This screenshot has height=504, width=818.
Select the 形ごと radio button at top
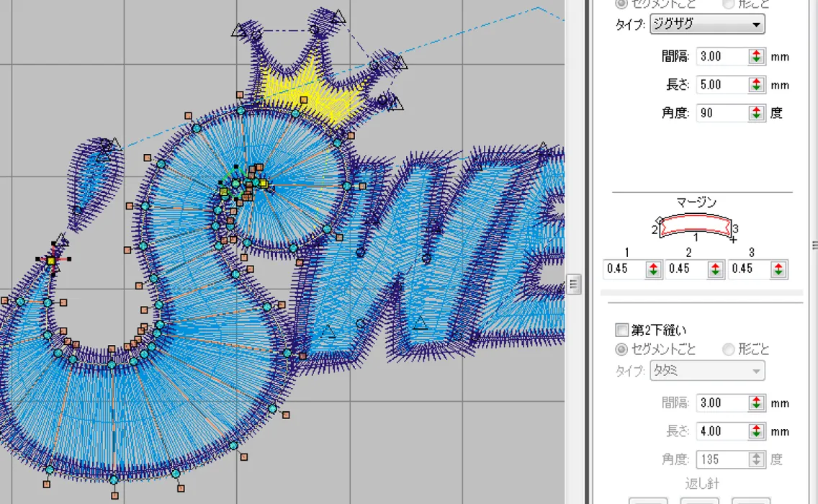click(728, 4)
